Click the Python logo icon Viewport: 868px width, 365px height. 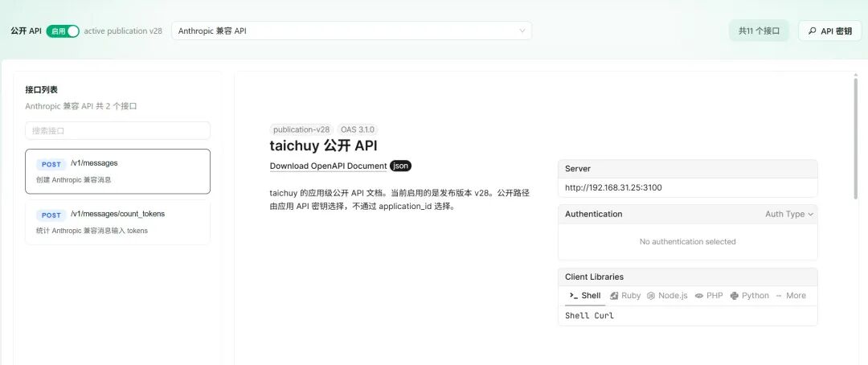(x=735, y=296)
